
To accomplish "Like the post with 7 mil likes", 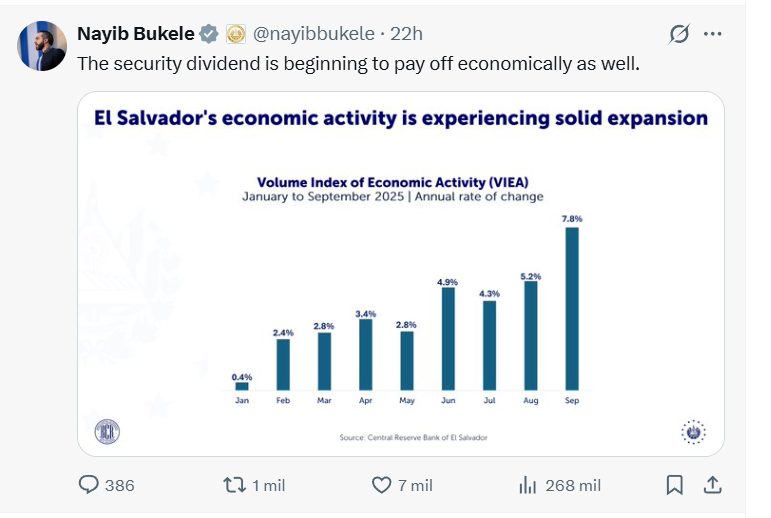I will tap(382, 485).
